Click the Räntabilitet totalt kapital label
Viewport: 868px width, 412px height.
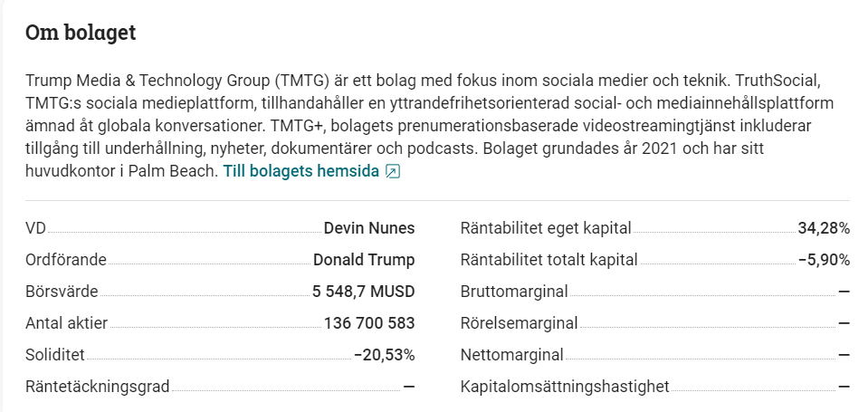(x=549, y=260)
